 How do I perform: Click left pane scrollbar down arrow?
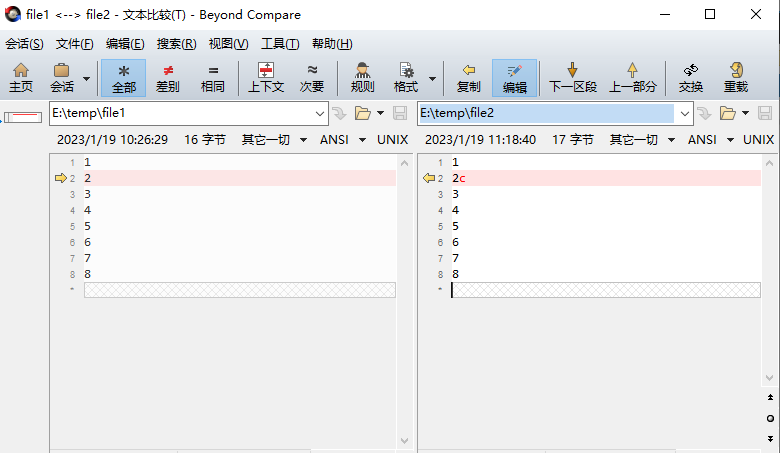404,441
